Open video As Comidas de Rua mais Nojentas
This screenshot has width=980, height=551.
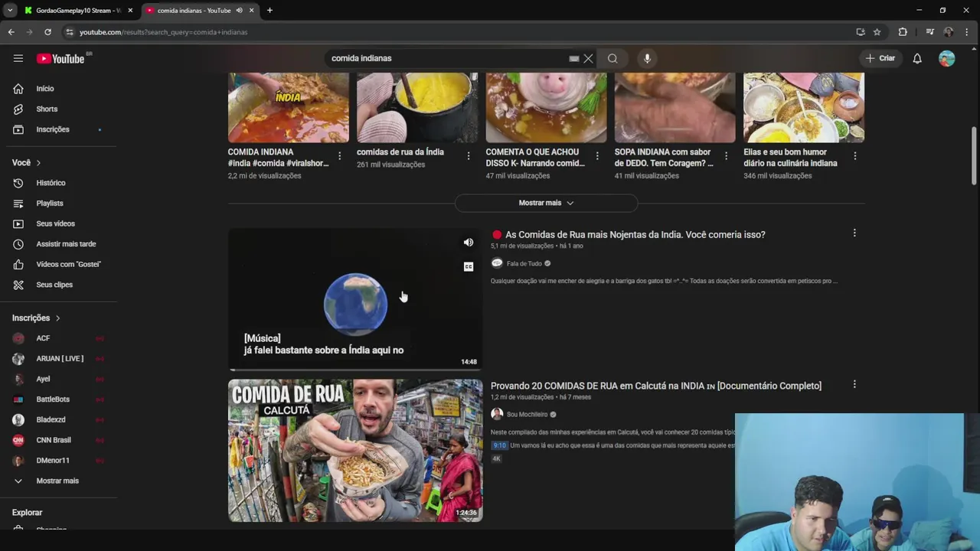click(635, 235)
